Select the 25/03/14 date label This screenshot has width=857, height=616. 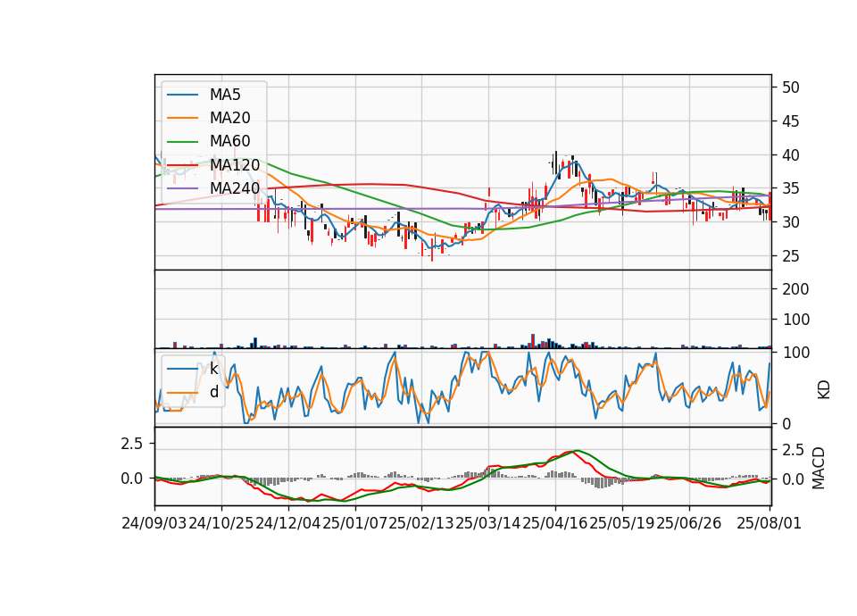488,524
